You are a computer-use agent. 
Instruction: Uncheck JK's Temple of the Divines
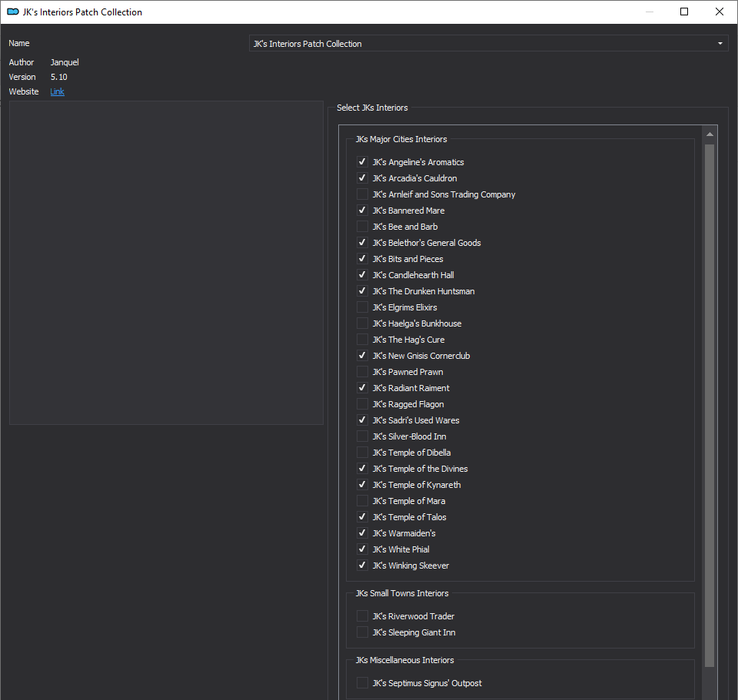click(x=362, y=469)
